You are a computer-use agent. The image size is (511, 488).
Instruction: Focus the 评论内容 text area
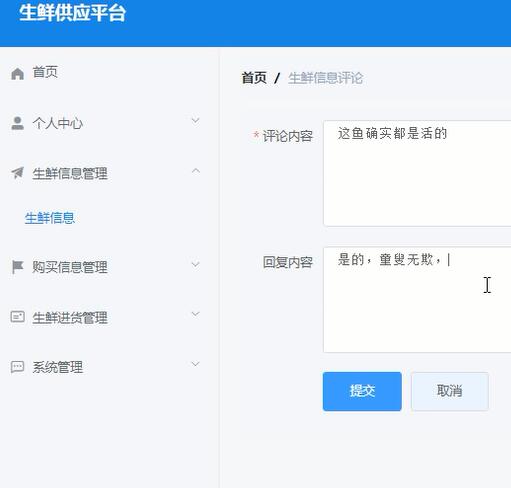click(x=417, y=173)
